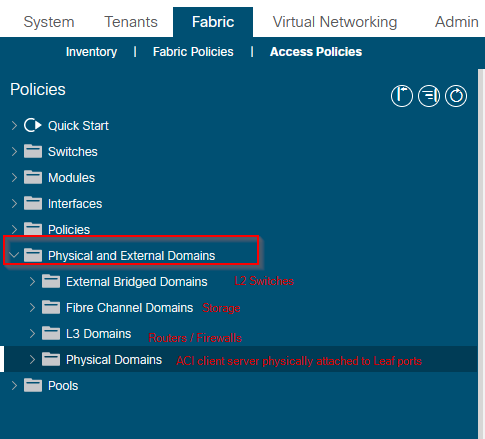The width and height of the screenshot is (485, 439).
Task: Click the vertical scrollbar on right edge
Action: pos(481,253)
